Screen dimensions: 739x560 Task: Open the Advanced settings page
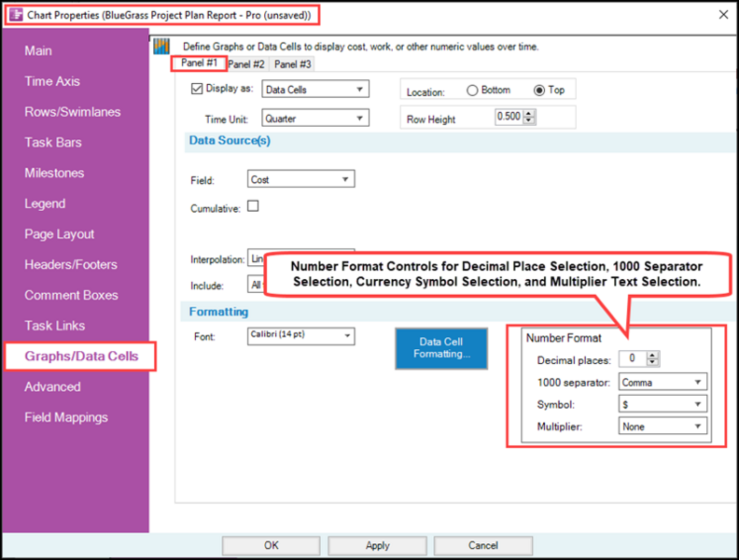[x=52, y=387]
